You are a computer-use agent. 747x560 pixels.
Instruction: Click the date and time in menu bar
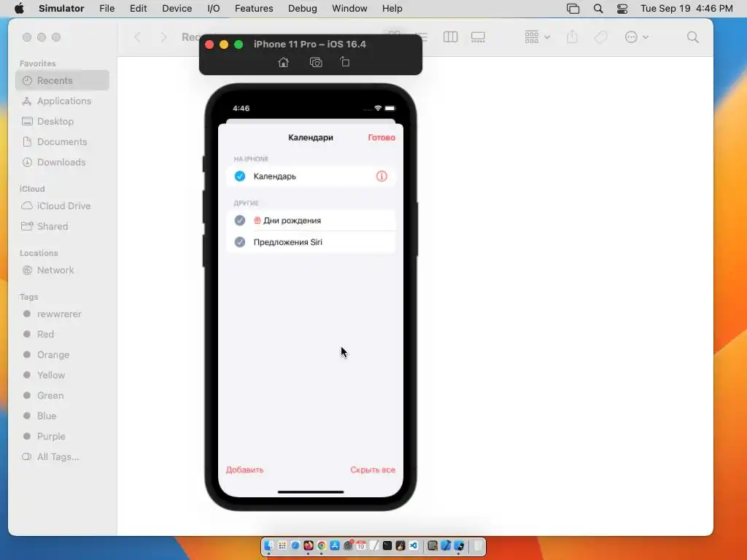pos(686,9)
